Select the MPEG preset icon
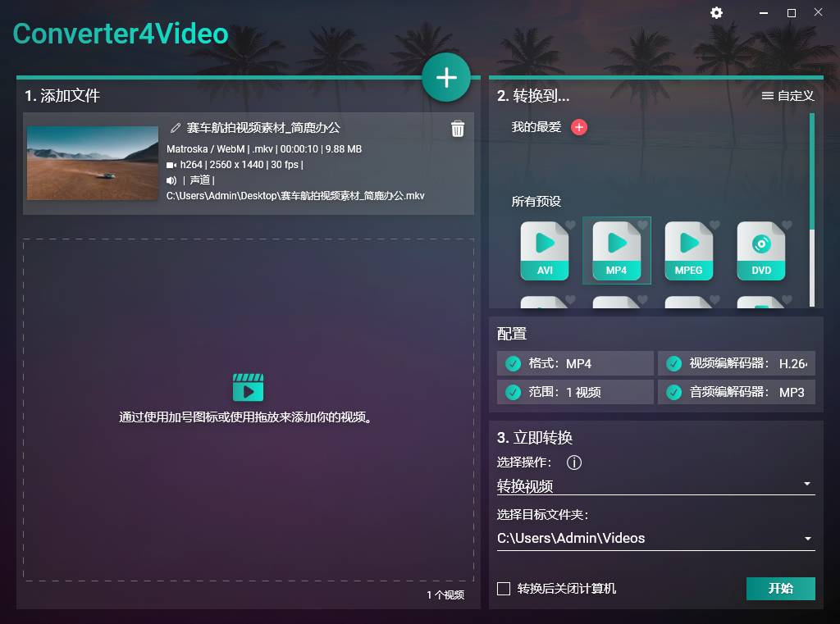This screenshot has width=840, height=624. pos(688,250)
